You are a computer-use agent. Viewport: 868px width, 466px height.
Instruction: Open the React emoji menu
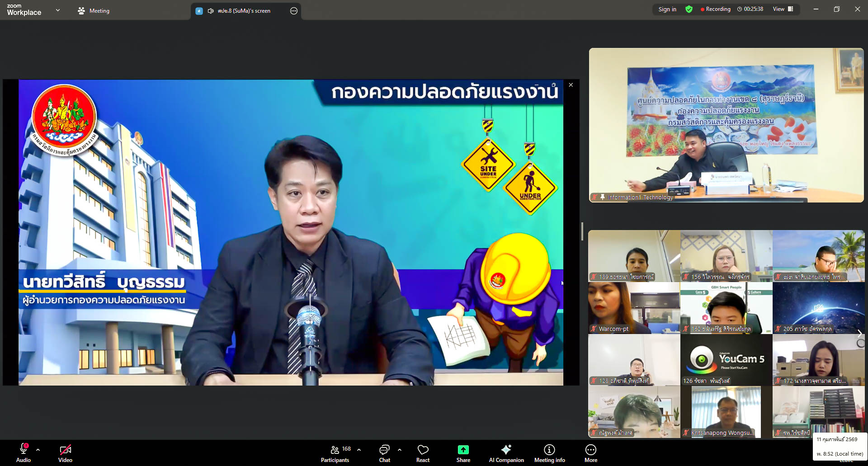coord(423,453)
